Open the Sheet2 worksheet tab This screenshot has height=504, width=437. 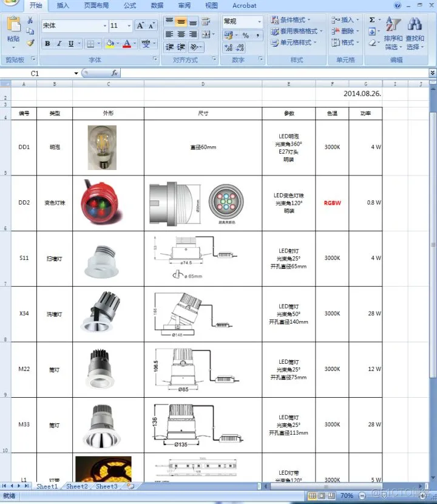[x=77, y=486]
